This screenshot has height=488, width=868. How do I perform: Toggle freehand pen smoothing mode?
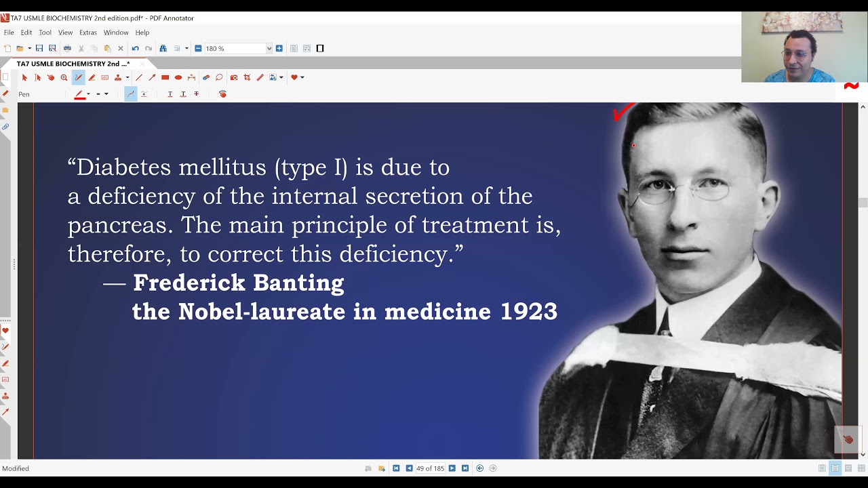click(x=131, y=94)
